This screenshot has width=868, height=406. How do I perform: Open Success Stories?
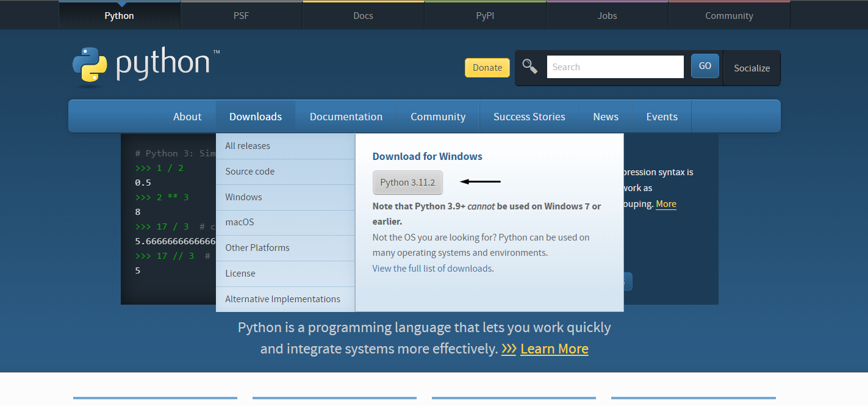pyautogui.click(x=529, y=116)
